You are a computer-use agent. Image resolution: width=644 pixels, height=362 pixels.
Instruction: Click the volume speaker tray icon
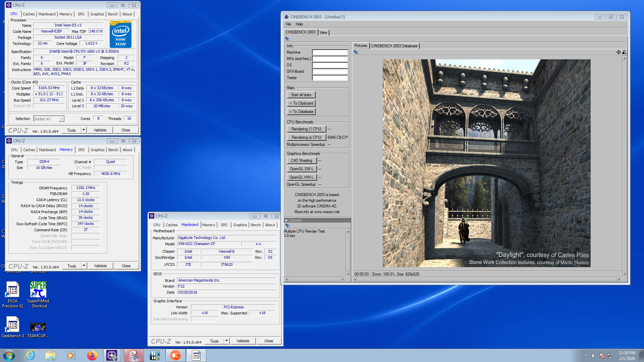pos(594,356)
